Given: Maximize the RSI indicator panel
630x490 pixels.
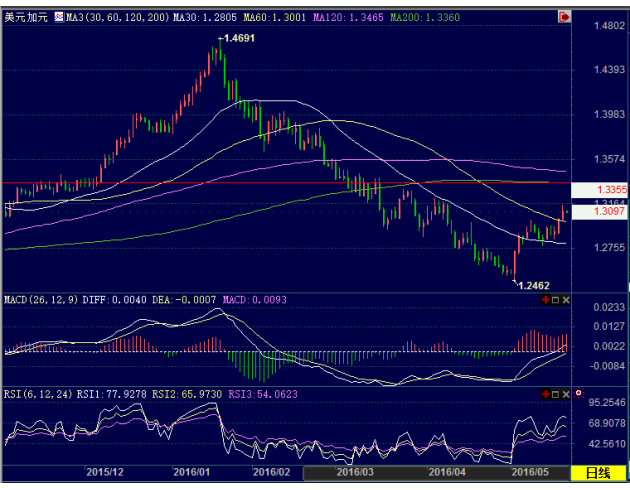Looking at the screenshot, I should [554, 393].
